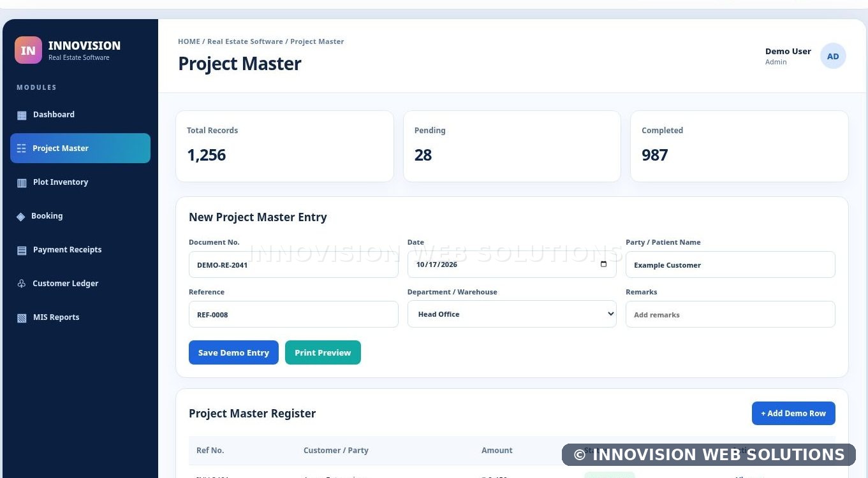Click the Demo User name text

788,52
